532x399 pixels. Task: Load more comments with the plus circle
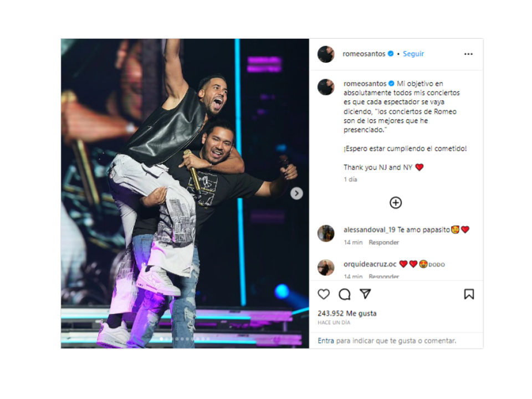click(x=396, y=203)
